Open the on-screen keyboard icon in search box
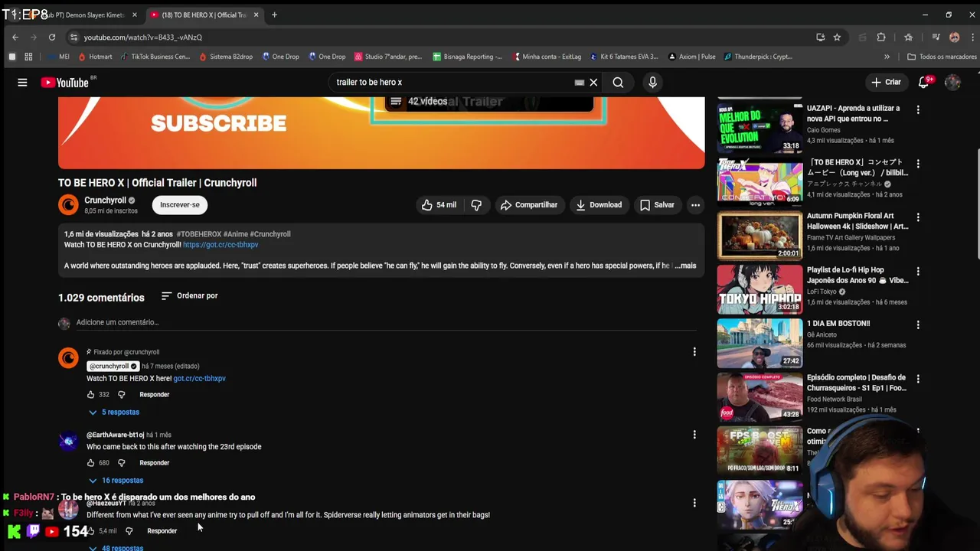Screen dimensions: 980x551 coord(580,82)
